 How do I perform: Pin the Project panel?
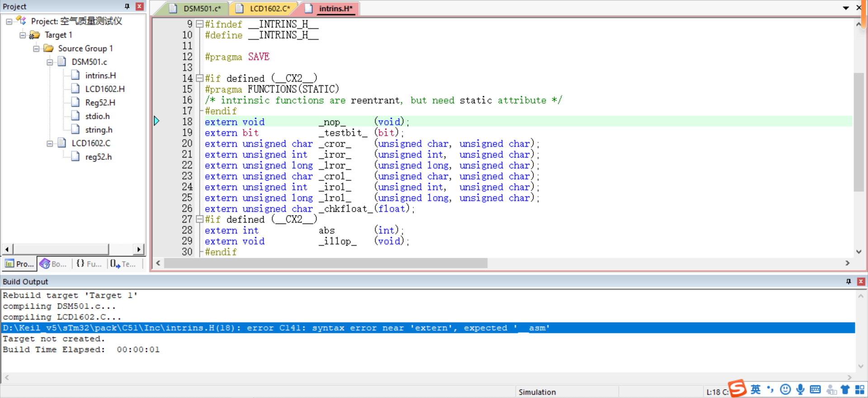click(127, 6)
